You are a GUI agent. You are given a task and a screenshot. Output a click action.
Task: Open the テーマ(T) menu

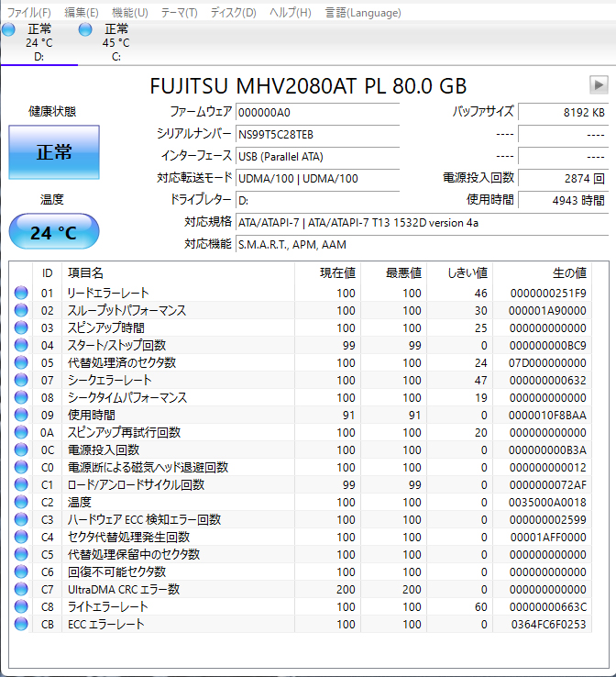coord(179,12)
